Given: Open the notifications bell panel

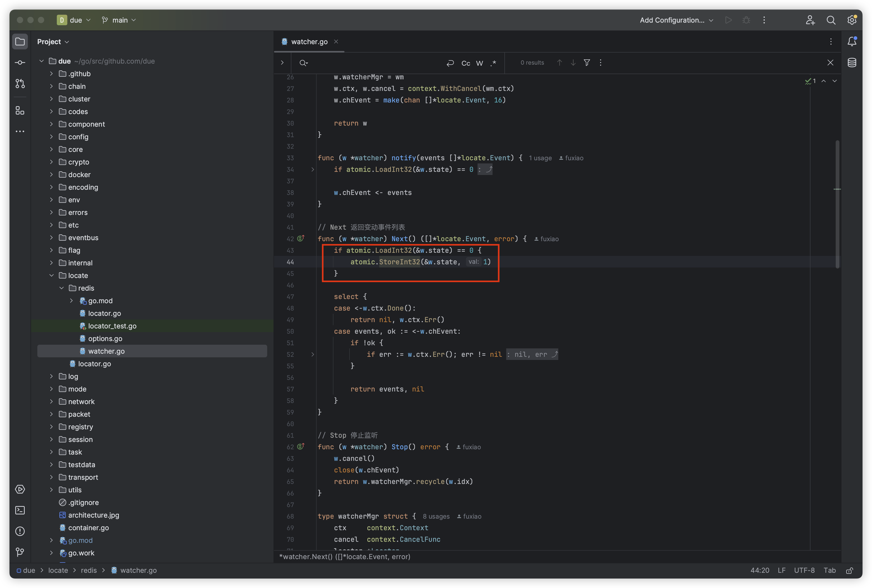Looking at the screenshot, I should (852, 42).
